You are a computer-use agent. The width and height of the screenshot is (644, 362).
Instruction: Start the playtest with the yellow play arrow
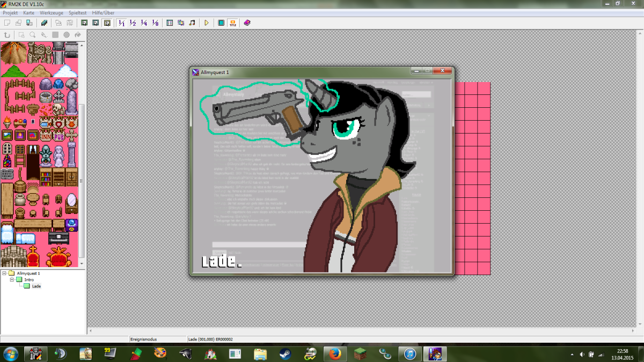click(x=207, y=23)
